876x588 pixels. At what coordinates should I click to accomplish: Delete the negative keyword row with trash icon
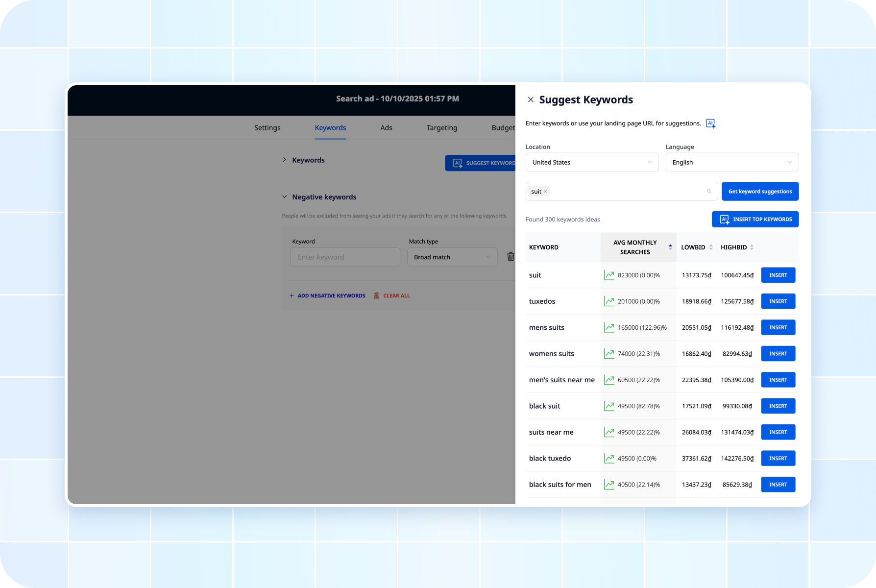pyautogui.click(x=511, y=257)
